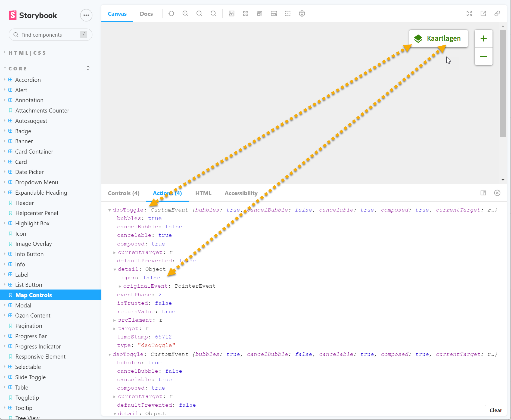Zoom out of the canvas
This screenshot has height=420, width=511.
click(200, 13)
